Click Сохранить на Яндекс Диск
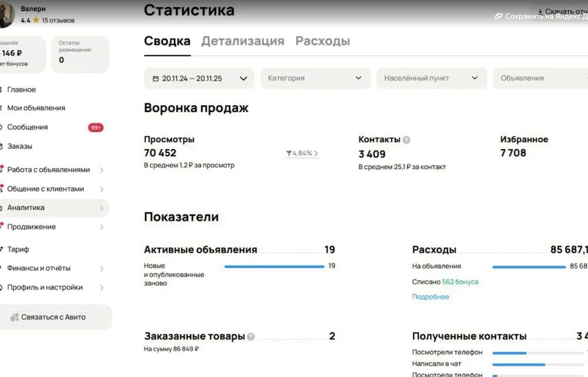 click(542, 16)
